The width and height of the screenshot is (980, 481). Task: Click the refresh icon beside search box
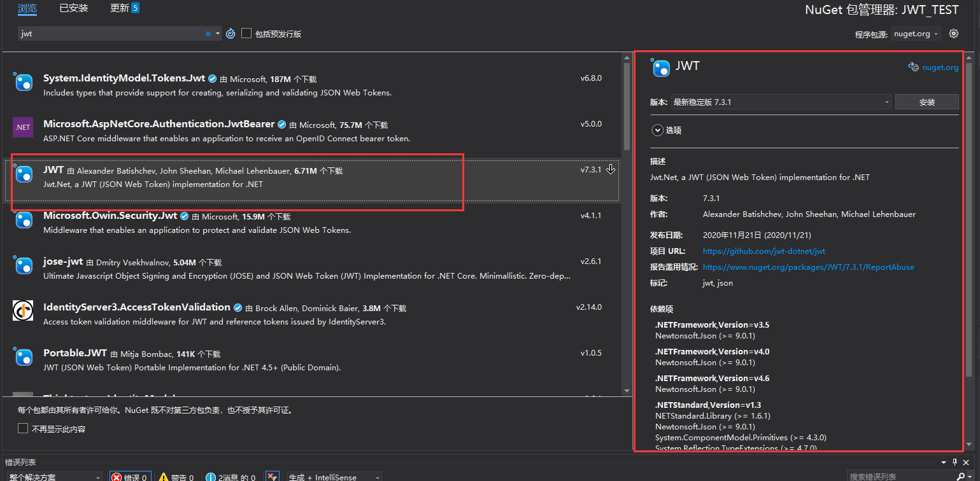231,34
